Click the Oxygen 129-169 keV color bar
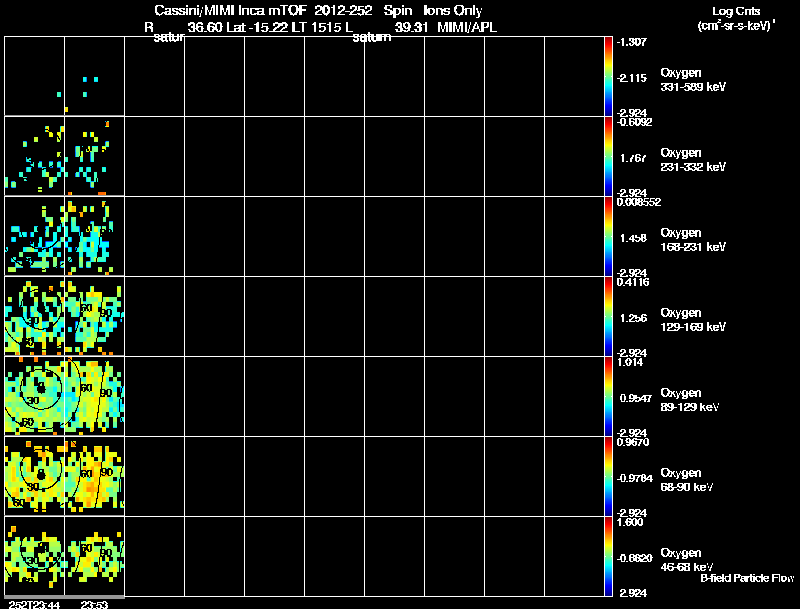This screenshot has height=609, width=800. [x=608, y=316]
